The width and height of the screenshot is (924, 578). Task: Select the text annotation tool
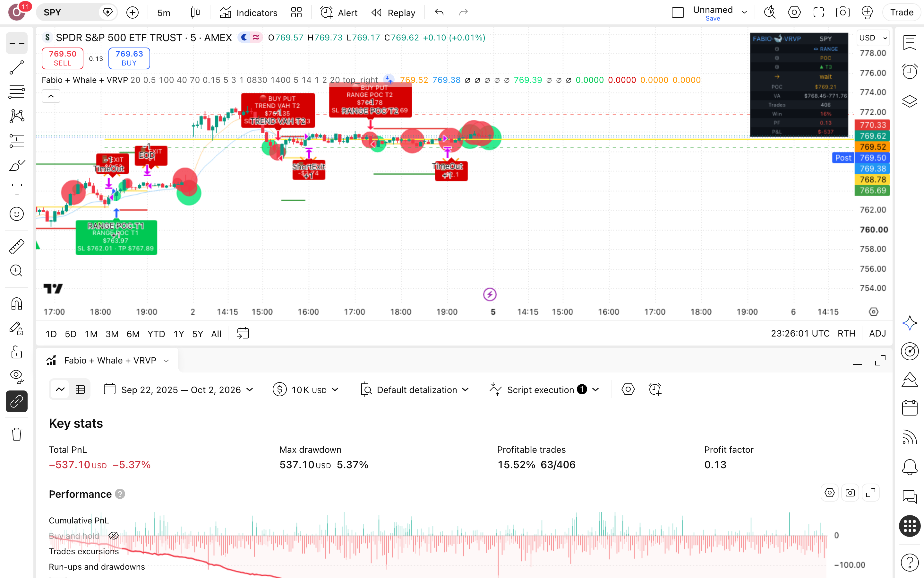(x=17, y=189)
